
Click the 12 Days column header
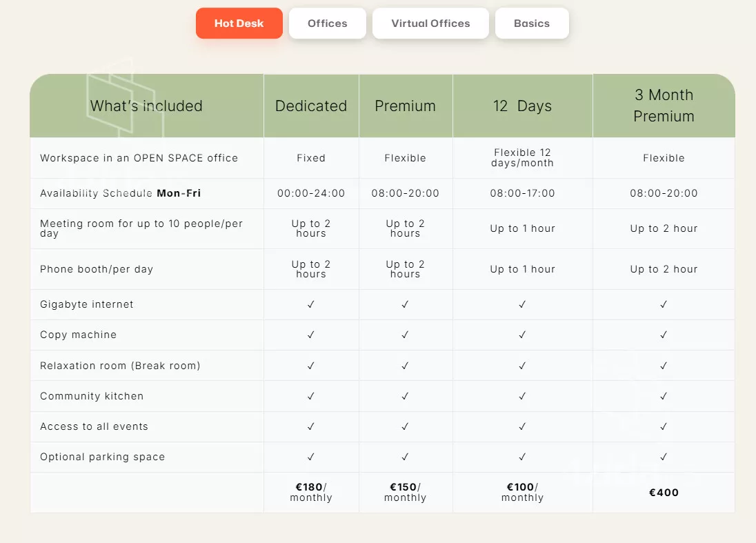click(522, 106)
